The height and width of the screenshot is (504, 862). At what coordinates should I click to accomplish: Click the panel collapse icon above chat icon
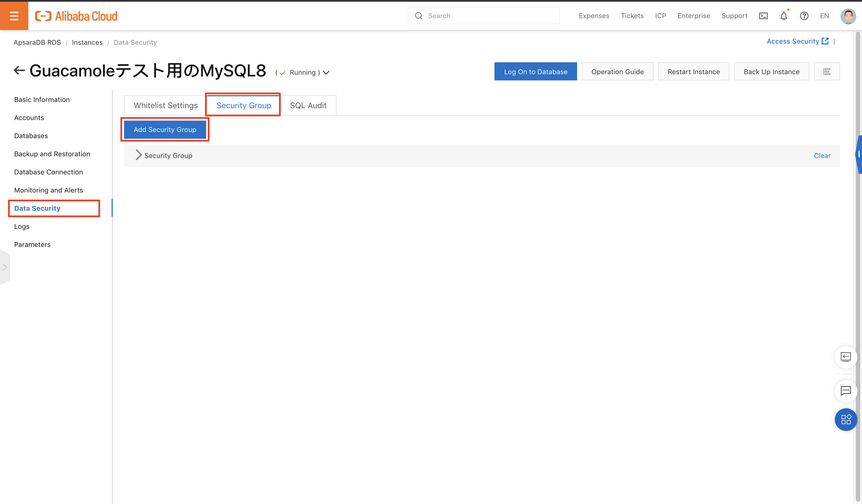coord(846,357)
